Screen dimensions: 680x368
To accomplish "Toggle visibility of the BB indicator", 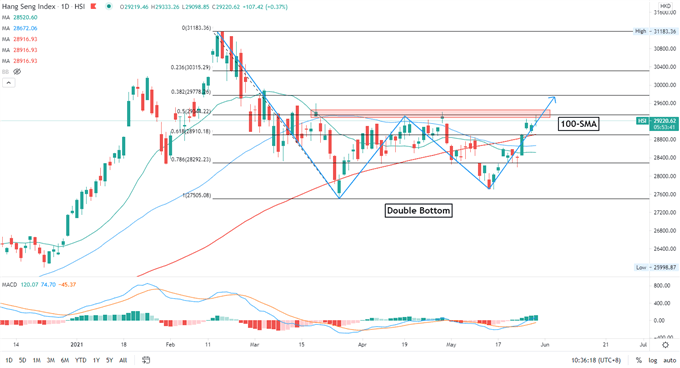I will coord(17,72).
